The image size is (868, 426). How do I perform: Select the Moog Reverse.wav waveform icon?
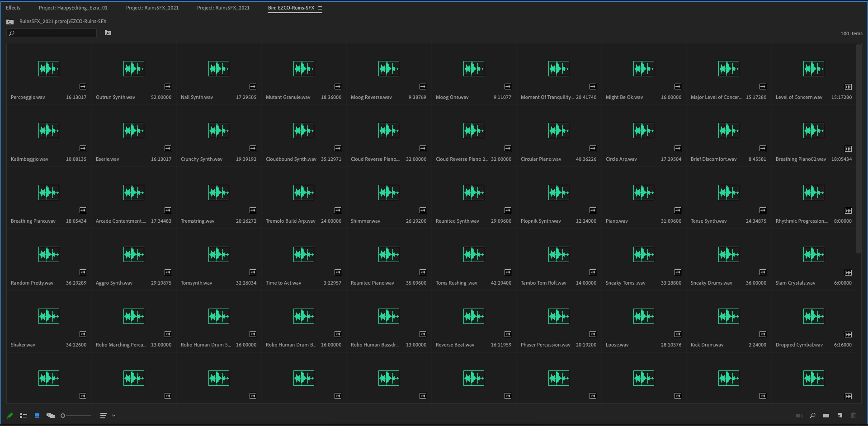(x=389, y=69)
